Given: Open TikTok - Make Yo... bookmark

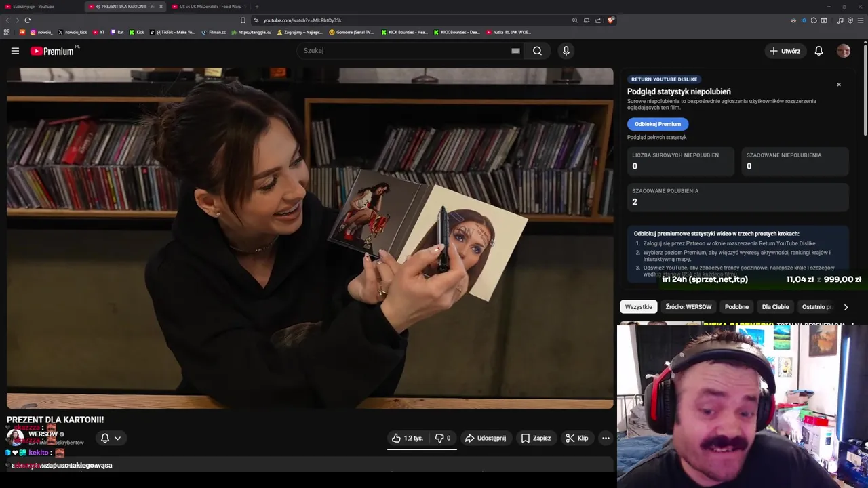Looking at the screenshot, I should (172, 32).
